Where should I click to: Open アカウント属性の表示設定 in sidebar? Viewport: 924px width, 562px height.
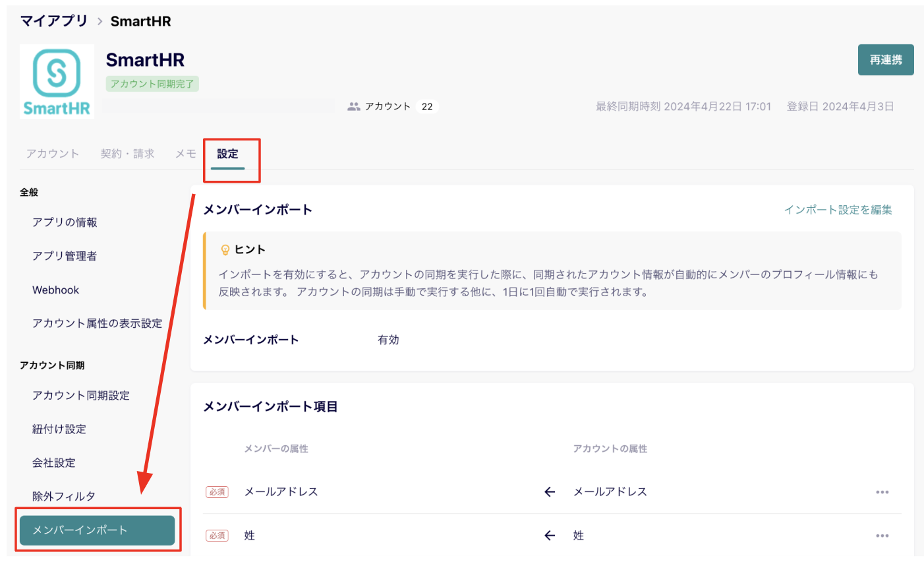click(97, 323)
